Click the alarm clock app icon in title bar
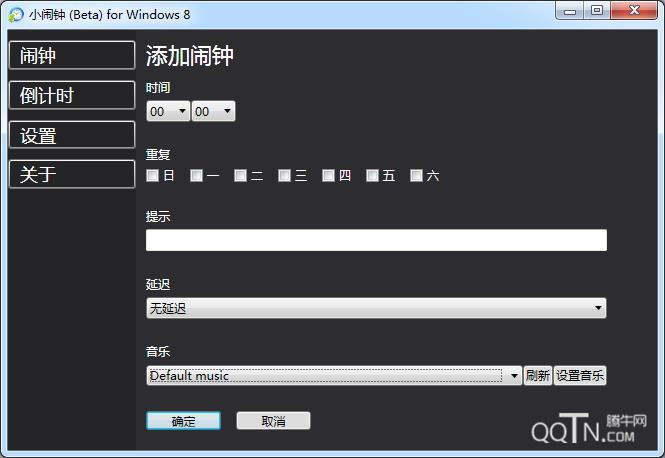Viewport: 665px width, 458px height. [x=15, y=14]
